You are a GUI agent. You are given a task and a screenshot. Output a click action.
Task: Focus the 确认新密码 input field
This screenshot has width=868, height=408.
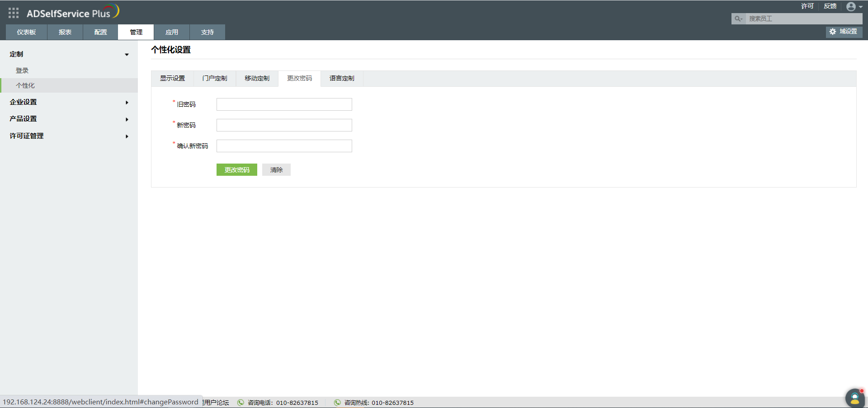point(284,146)
